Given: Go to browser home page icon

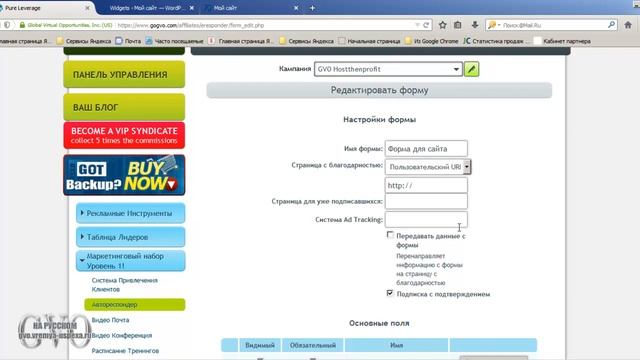Looking at the screenshot, I should tap(628, 25).
